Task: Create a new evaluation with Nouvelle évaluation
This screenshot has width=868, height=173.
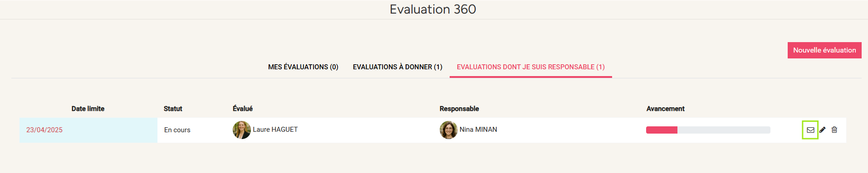Action: (x=824, y=50)
